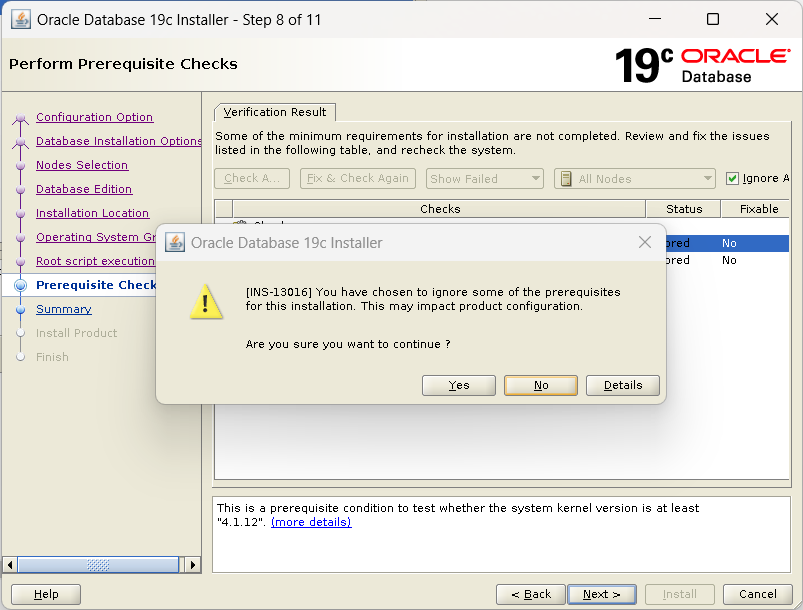Click the server icon in All Nodes combo
803x610 pixels.
pyautogui.click(x=566, y=179)
